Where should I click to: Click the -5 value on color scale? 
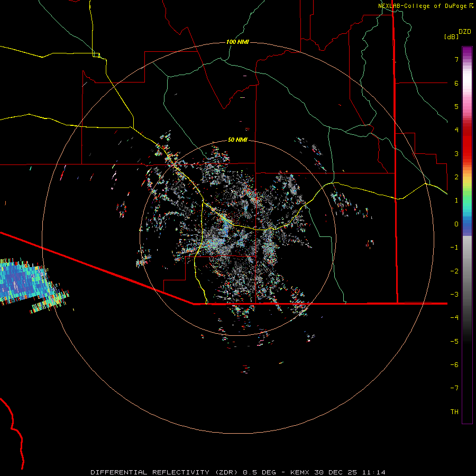click(454, 342)
